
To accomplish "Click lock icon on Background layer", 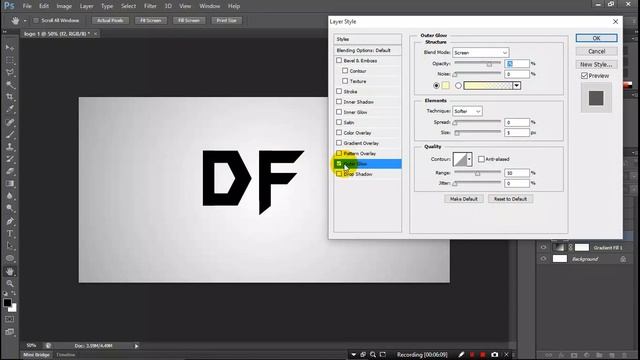I will [623, 259].
